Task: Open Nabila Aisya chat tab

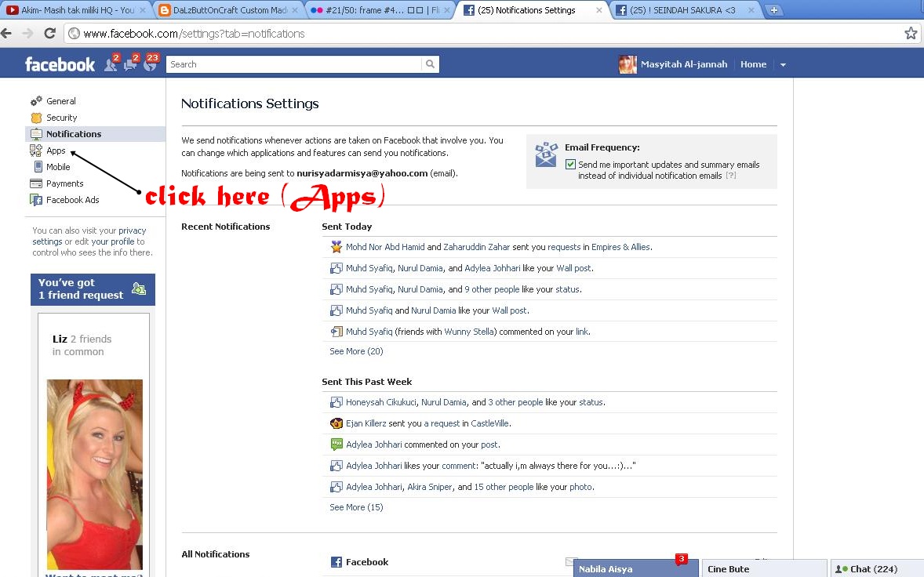Action: pyautogui.click(x=636, y=568)
